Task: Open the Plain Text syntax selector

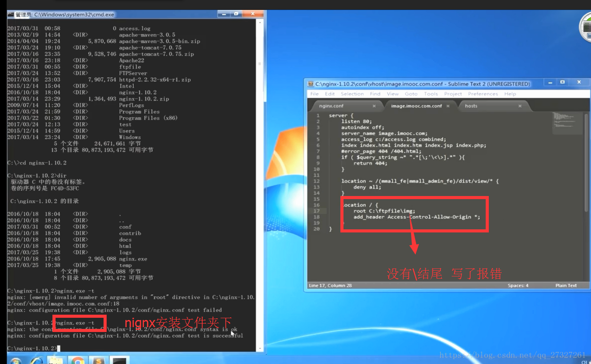Action: coord(566,285)
